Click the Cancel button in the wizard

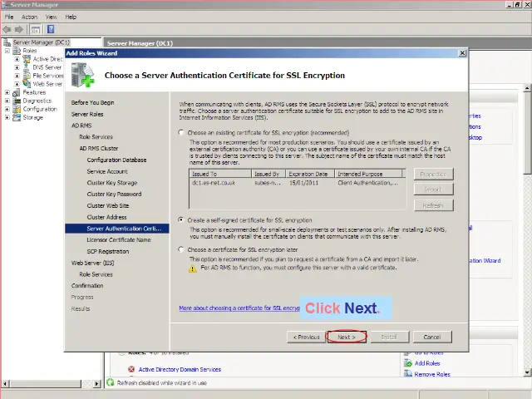coord(432,337)
